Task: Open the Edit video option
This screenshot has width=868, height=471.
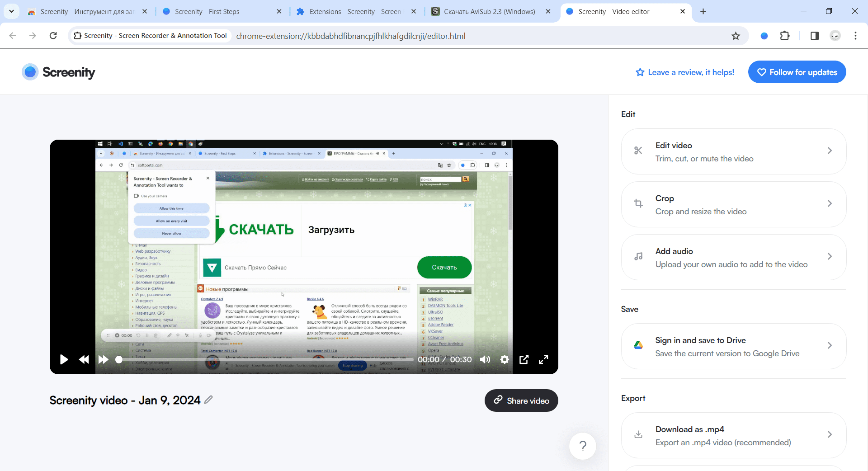Action: (734, 151)
